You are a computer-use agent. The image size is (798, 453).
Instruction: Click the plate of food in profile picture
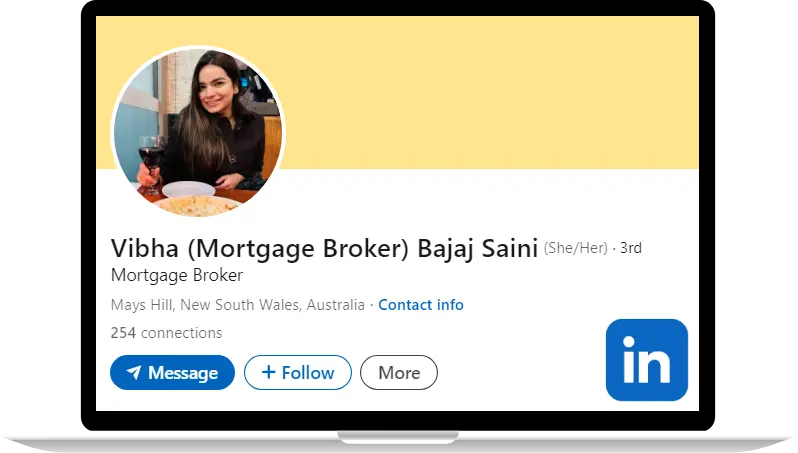click(196, 206)
